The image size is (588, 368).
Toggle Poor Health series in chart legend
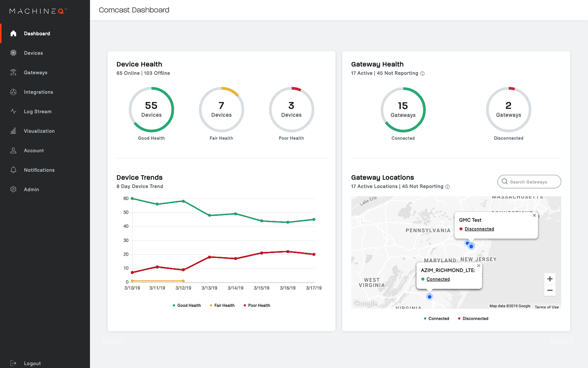(257, 306)
